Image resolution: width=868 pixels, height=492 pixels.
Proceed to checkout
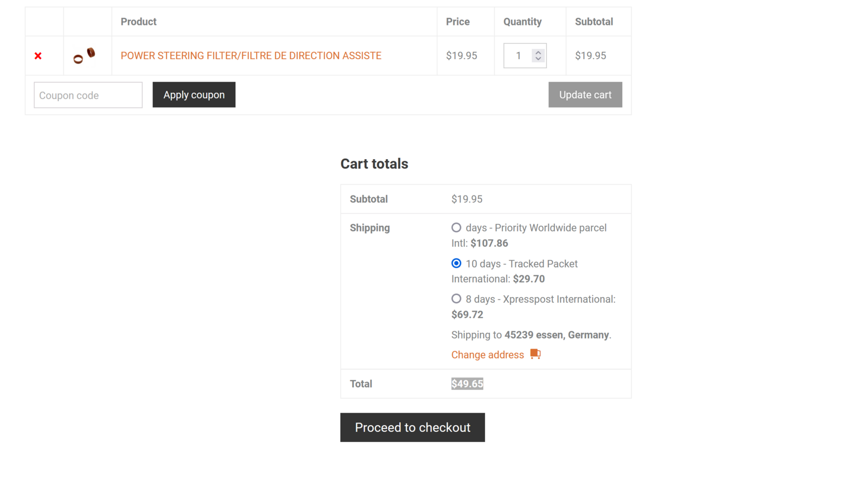point(412,427)
